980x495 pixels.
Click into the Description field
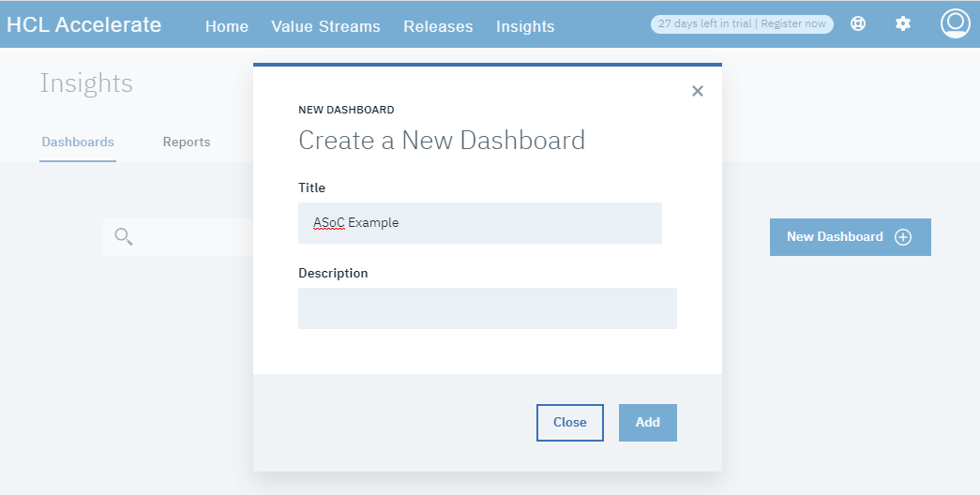point(487,308)
